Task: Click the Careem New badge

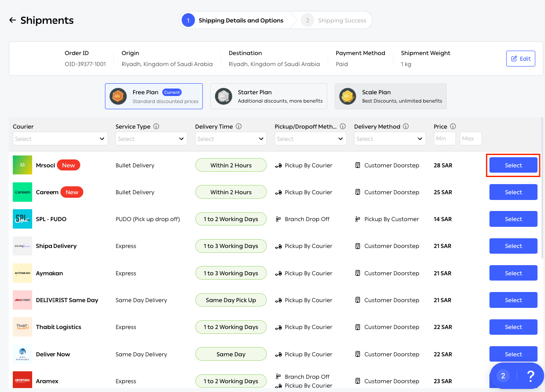Action: 72,192
